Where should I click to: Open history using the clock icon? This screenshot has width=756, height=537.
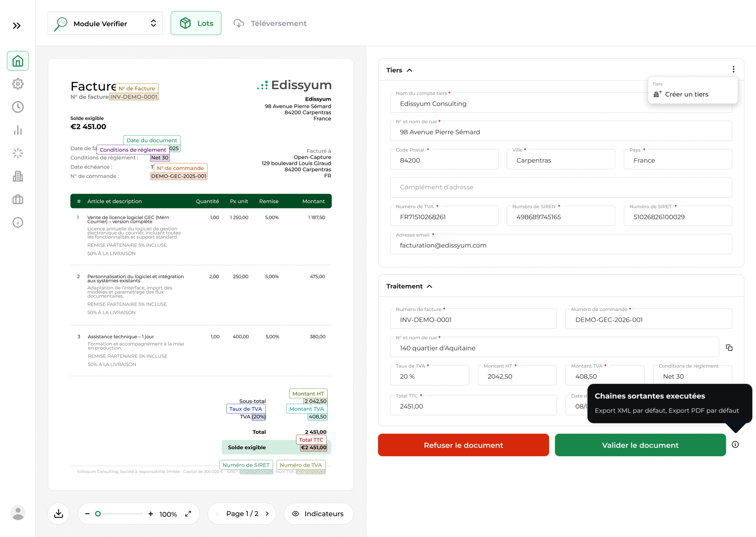[x=17, y=107]
